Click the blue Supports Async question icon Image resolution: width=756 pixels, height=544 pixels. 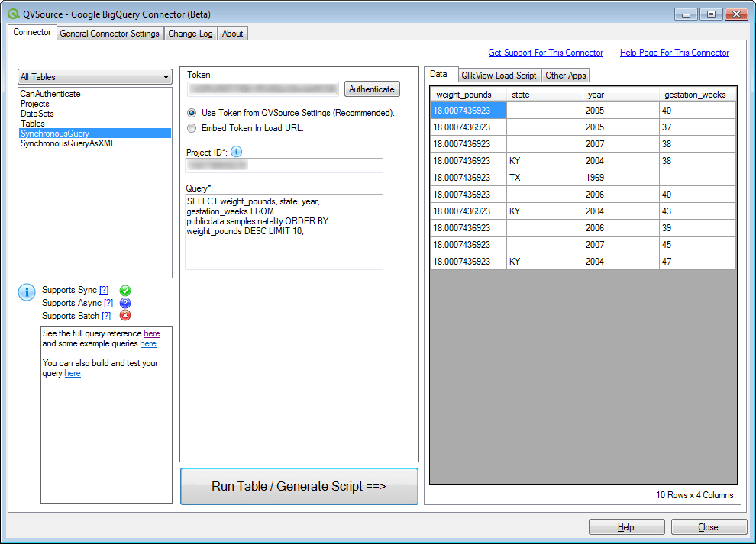(x=125, y=303)
